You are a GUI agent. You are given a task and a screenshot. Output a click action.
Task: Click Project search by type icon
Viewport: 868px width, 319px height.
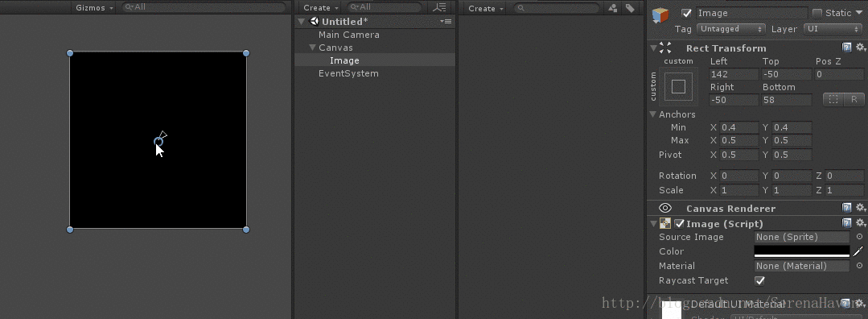(x=613, y=8)
